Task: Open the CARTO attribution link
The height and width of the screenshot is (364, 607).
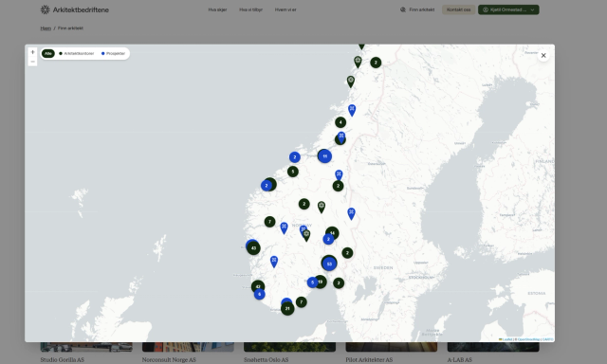Action: point(547,339)
